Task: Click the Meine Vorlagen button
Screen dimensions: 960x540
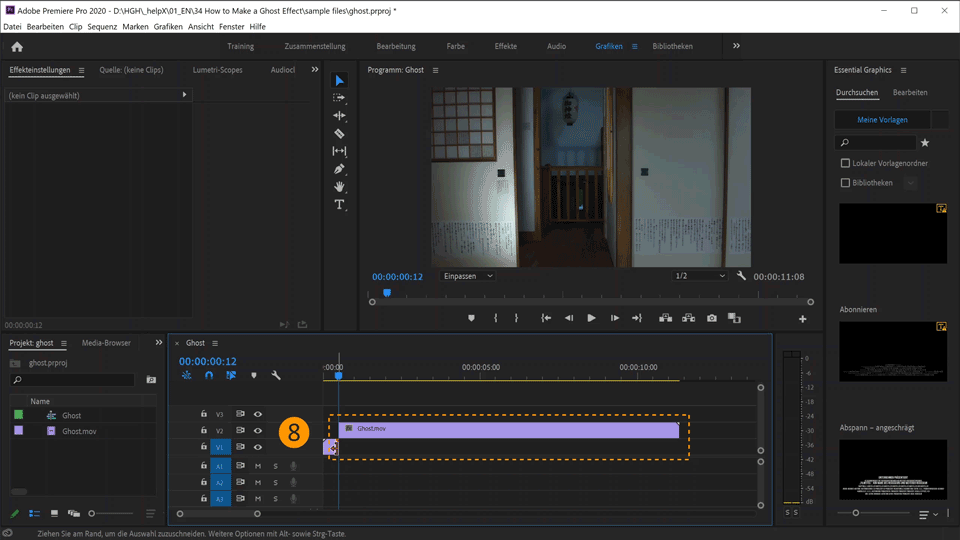Action: [882, 120]
